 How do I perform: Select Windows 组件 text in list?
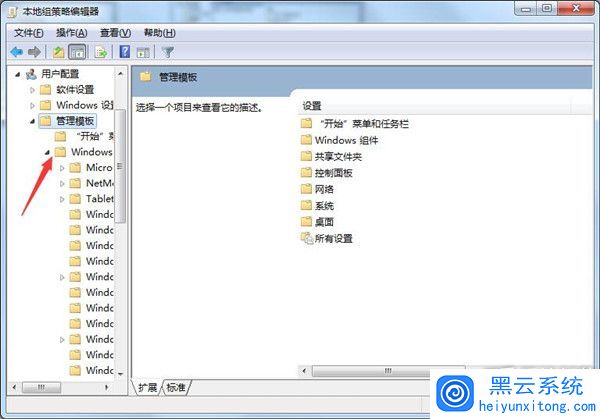pyautogui.click(x=346, y=140)
